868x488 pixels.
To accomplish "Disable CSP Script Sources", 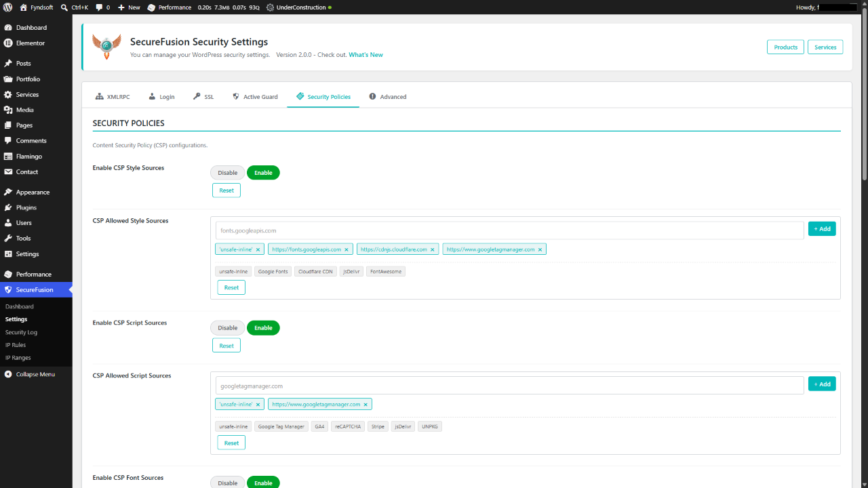I will tap(228, 328).
